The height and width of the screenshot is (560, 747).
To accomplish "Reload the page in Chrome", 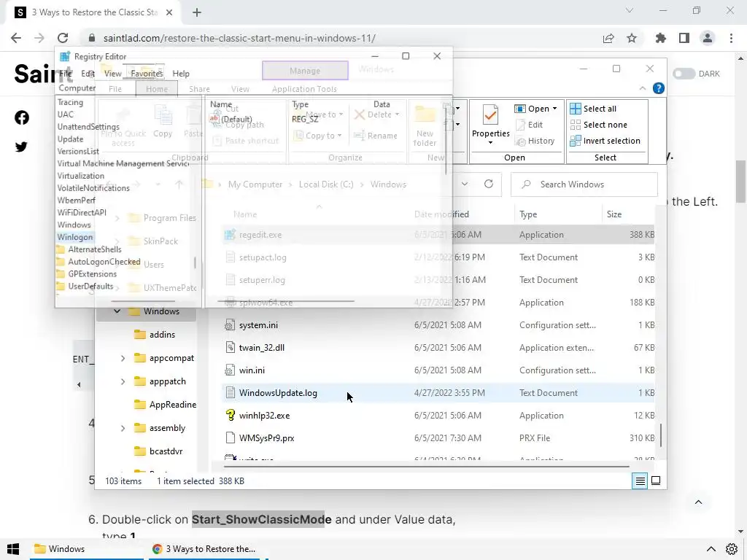I will click(x=63, y=38).
